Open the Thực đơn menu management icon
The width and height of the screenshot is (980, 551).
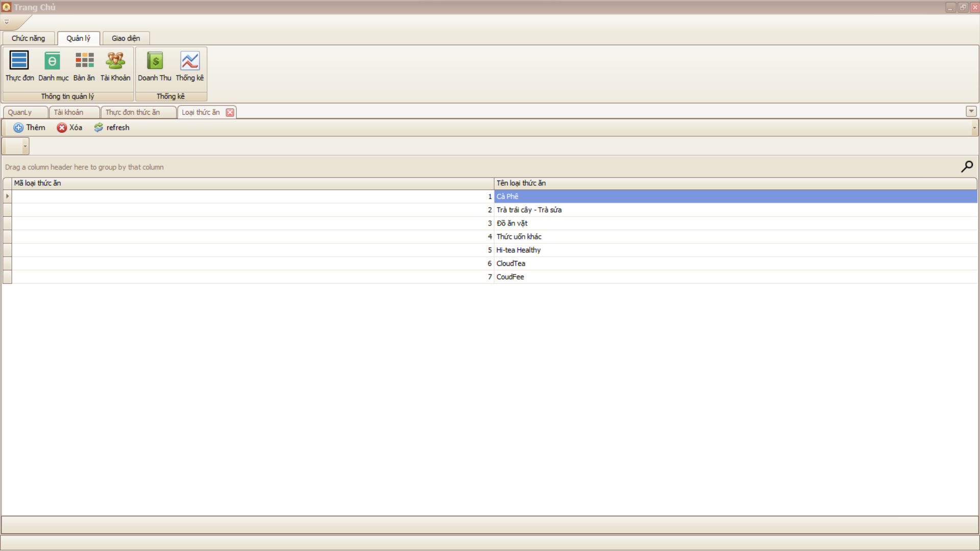pyautogui.click(x=19, y=66)
